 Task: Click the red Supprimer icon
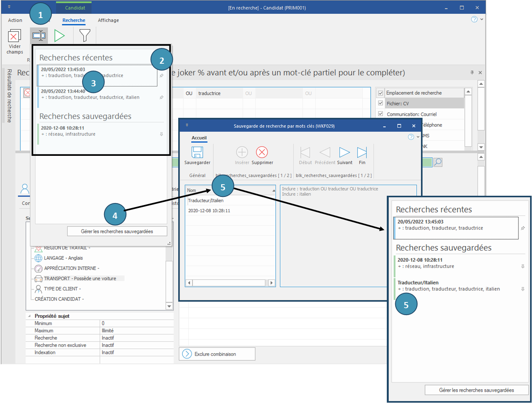(262, 152)
